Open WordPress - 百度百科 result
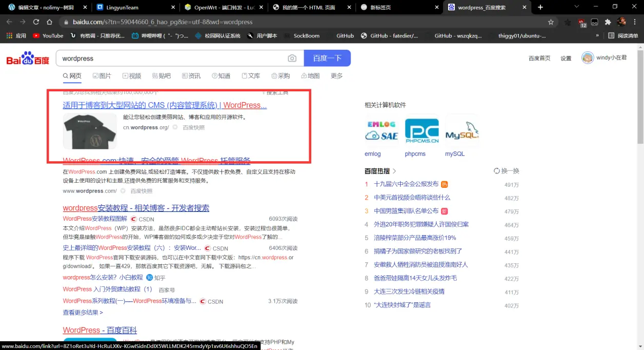This screenshot has width=644, height=350. click(x=99, y=330)
